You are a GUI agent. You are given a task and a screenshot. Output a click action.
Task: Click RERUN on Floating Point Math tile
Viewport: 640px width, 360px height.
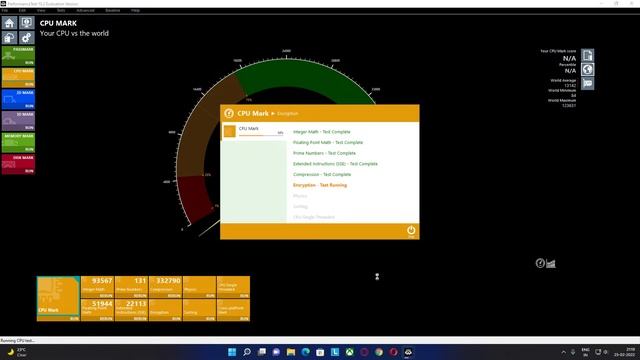pos(106,318)
